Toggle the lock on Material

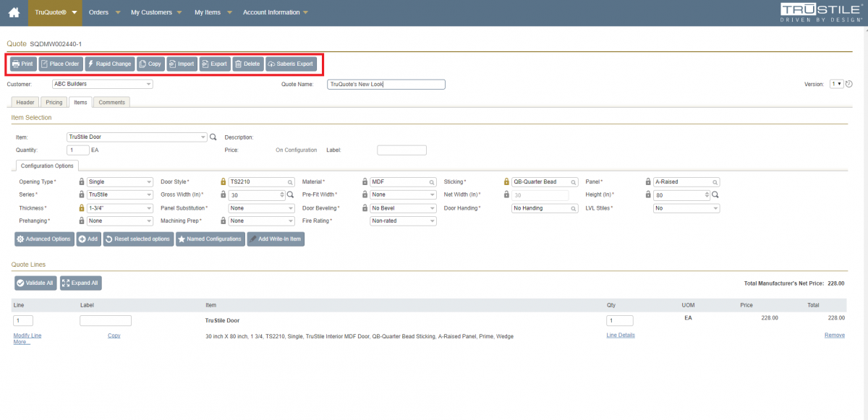[364, 181]
